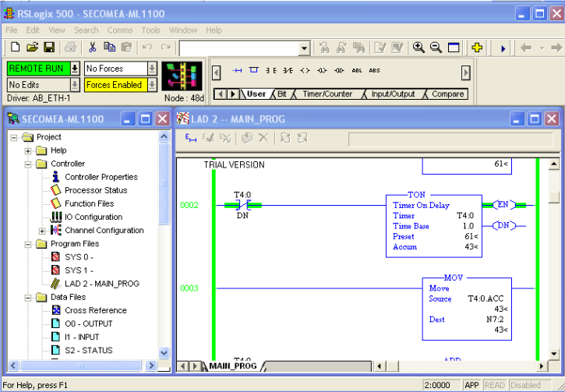565x392 pixels.
Task: Insert a branch from the instruction bar
Action: (x=254, y=70)
